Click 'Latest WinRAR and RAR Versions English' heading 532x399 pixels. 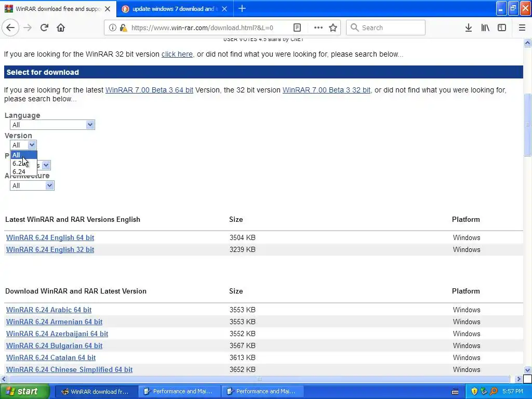click(x=73, y=219)
